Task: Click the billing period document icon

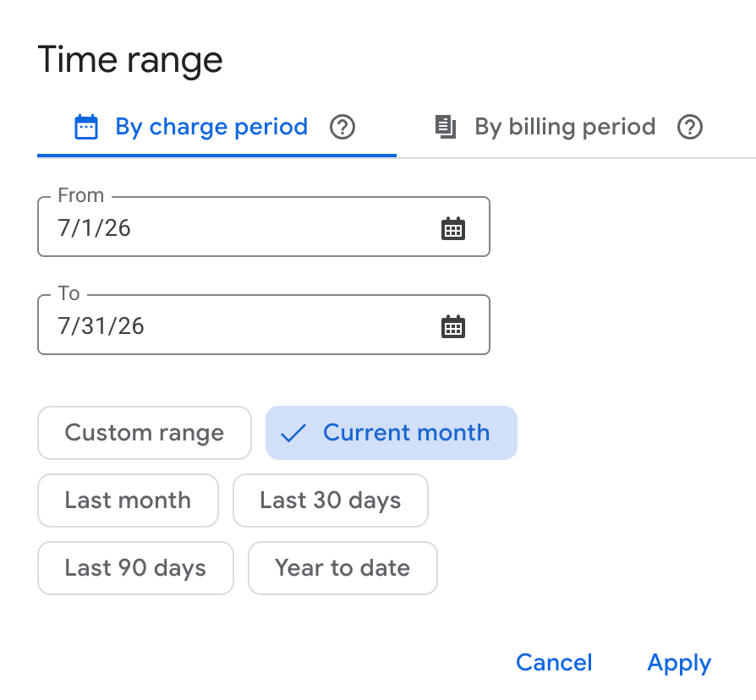Action: tap(446, 128)
